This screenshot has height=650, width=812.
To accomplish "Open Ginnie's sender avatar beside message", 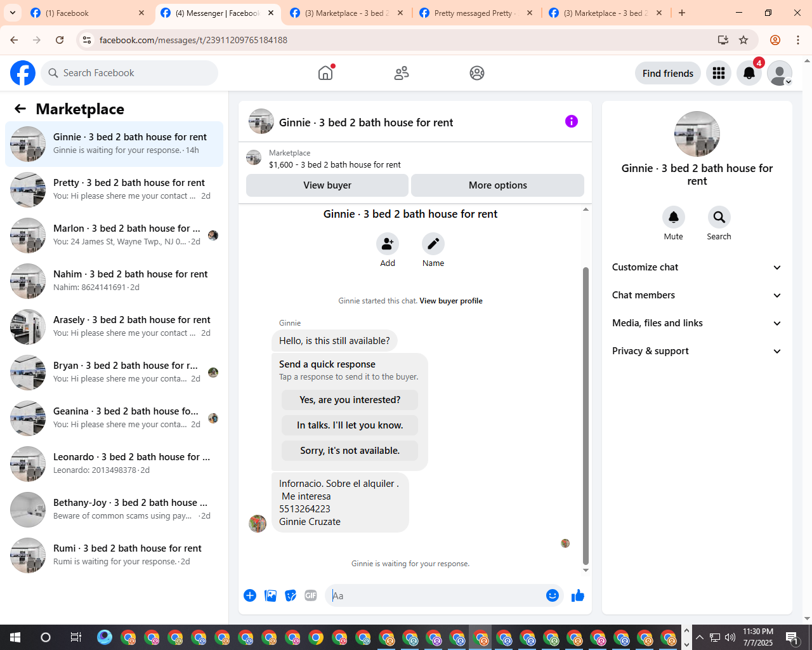I will pyautogui.click(x=258, y=524).
